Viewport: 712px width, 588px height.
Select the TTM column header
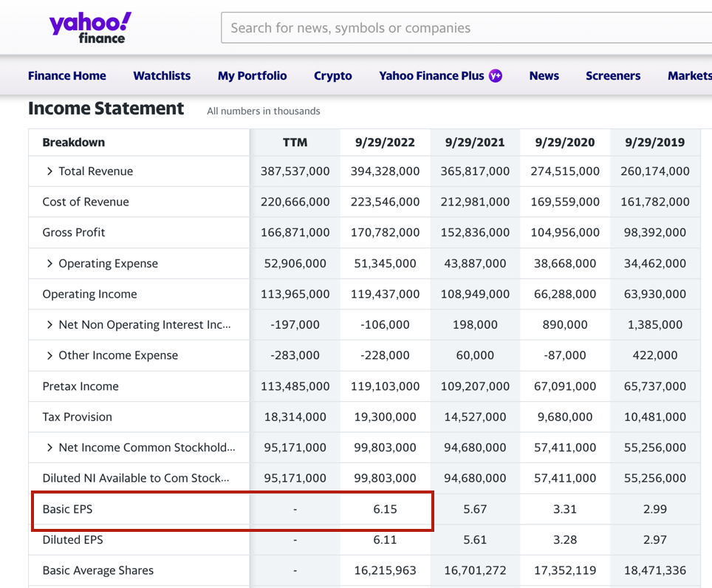[295, 143]
